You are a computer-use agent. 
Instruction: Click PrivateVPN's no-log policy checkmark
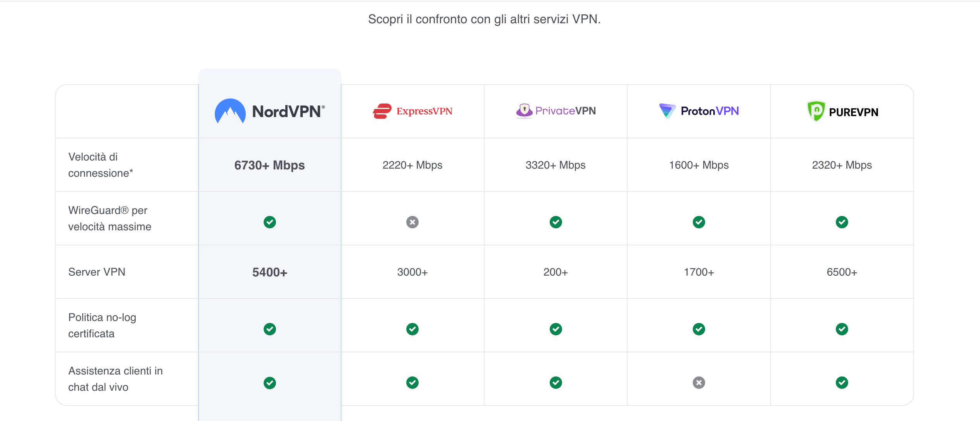pos(556,329)
